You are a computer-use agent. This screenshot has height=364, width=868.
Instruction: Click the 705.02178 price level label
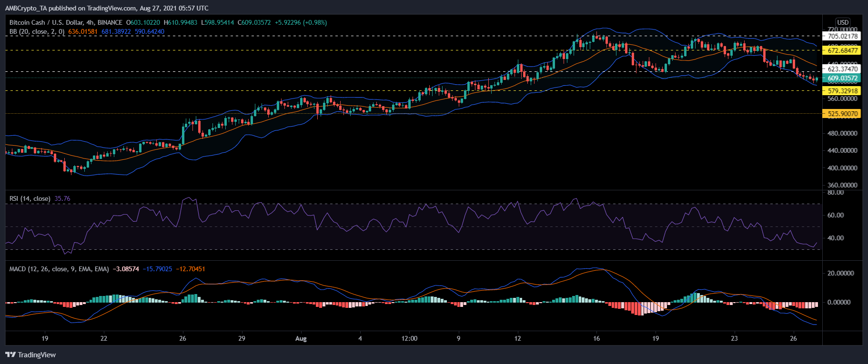843,36
